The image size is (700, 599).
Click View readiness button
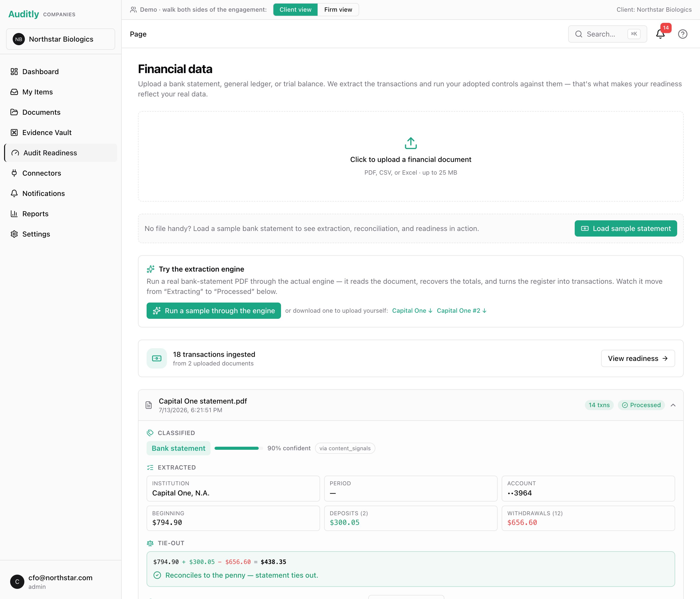[638, 358]
